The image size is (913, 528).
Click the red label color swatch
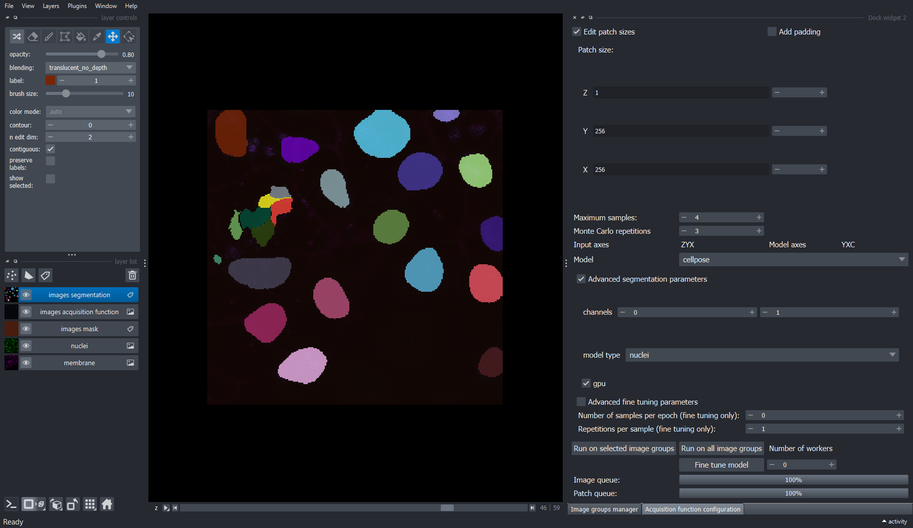tap(51, 80)
